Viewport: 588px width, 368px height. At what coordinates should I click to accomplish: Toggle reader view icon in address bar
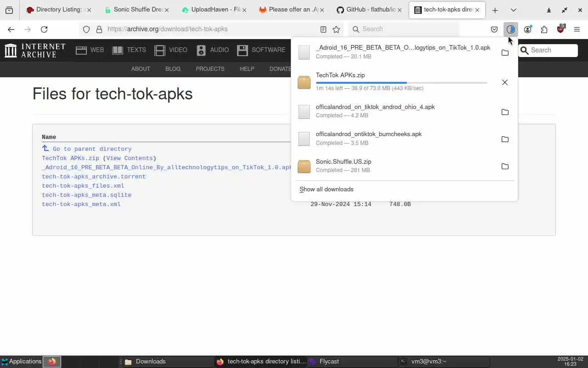[x=323, y=29]
